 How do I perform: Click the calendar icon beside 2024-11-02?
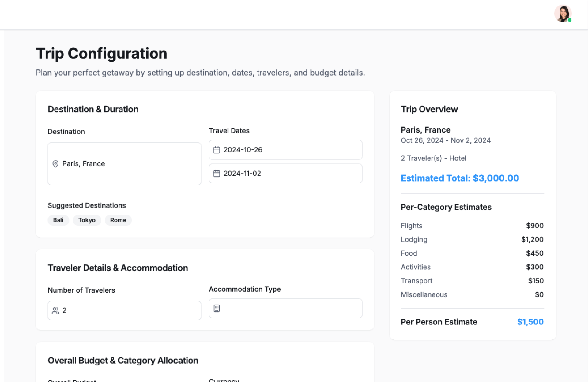[217, 174]
